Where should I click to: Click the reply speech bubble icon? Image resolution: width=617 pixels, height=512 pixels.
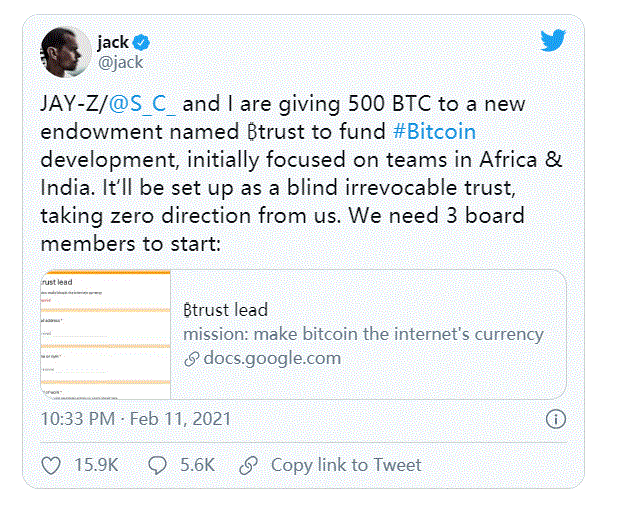coord(157,465)
